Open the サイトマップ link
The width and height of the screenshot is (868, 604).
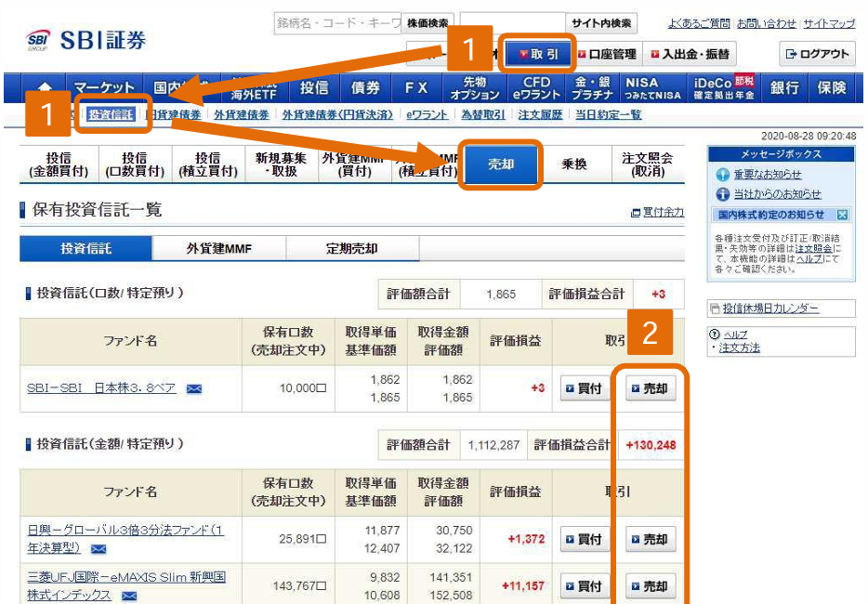[x=829, y=23]
